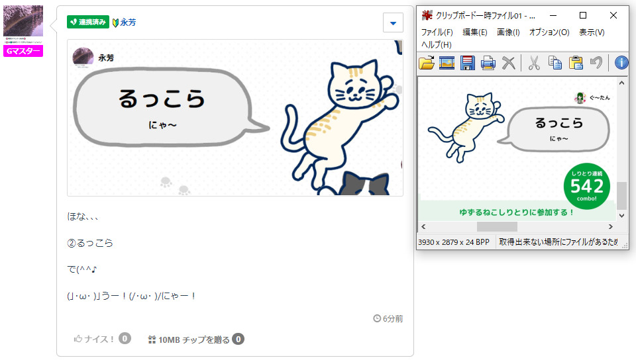Show image information with blue info icon
This screenshot has width=636, height=364.
pyautogui.click(x=621, y=63)
